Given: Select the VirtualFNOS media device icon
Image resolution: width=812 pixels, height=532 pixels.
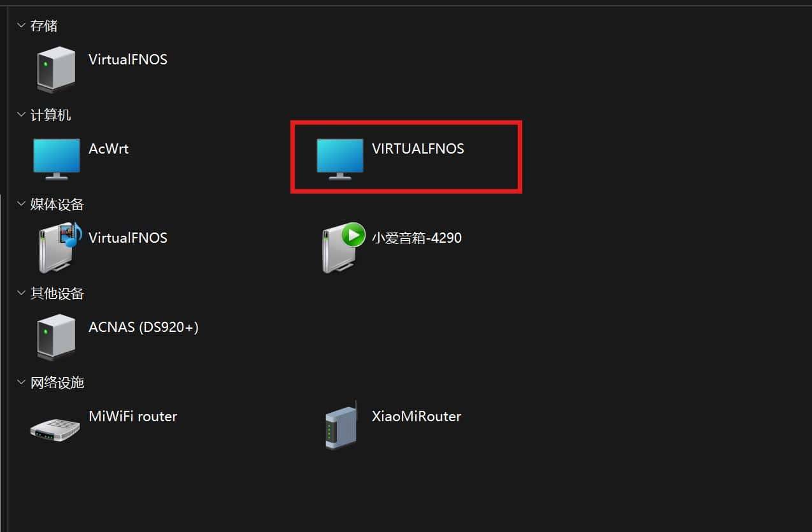Looking at the screenshot, I should (56, 248).
